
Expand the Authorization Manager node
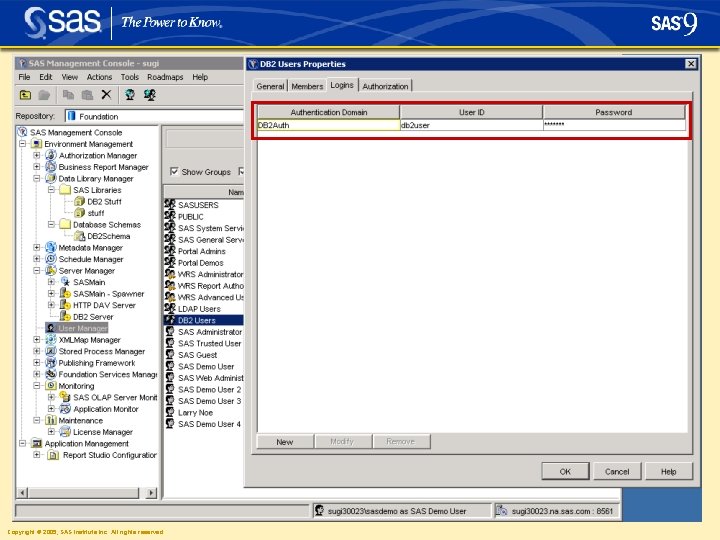tap(37, 155)
